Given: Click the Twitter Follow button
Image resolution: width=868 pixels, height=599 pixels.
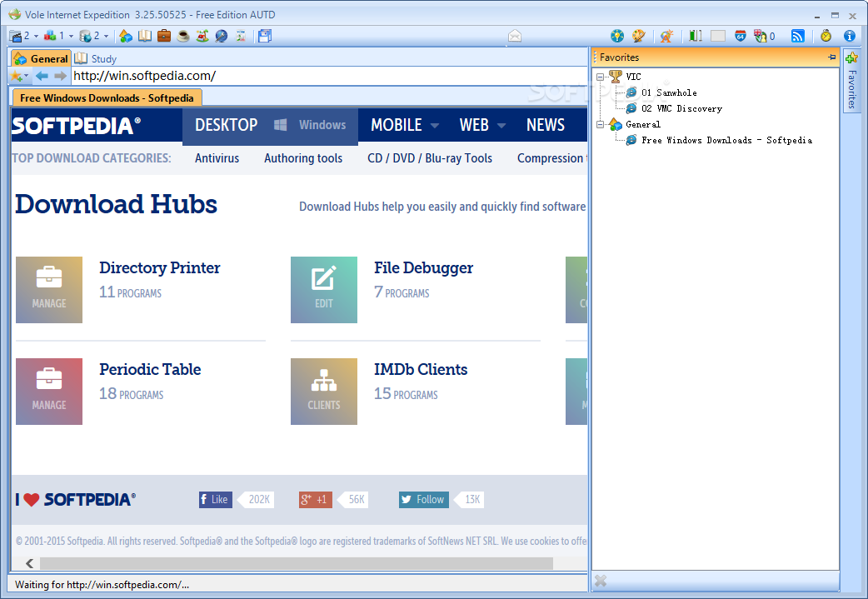Looking at the screenshot, I should pos(423,499).
